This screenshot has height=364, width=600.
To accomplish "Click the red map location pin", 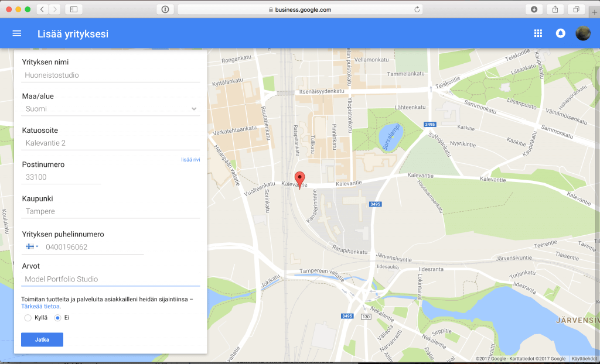I will pyautogui.click(x=300, y=179).
